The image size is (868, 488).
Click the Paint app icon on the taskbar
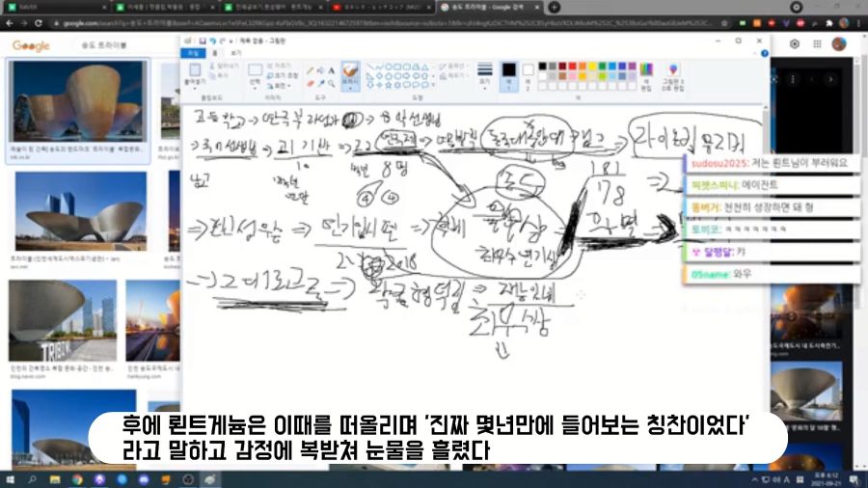point(209,479)
